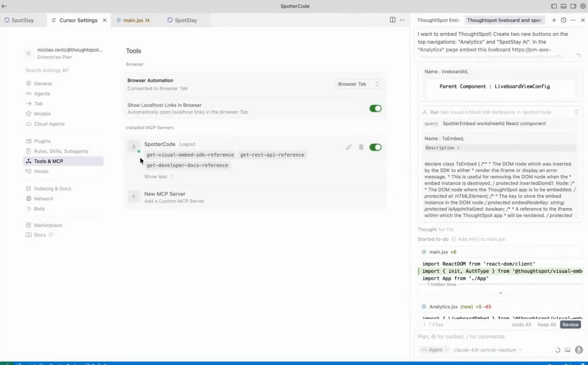
Task: Open the settings gear in title bar
Action: click(583, 6)
